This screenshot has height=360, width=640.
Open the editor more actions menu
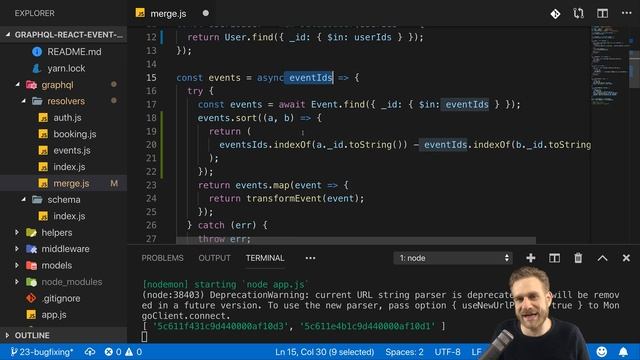627,13
